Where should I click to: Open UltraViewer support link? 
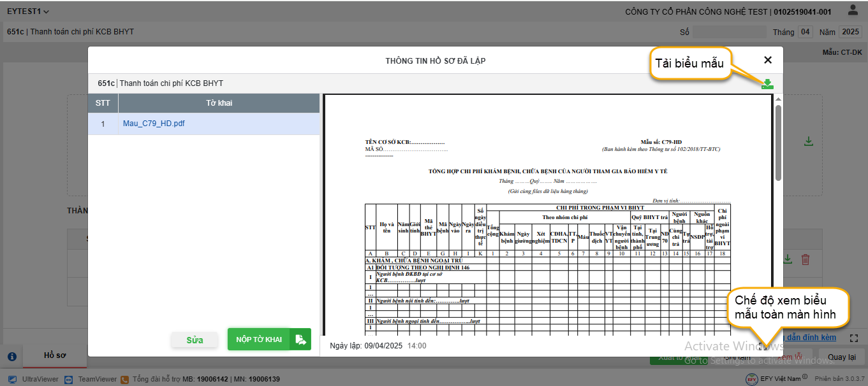40,379
